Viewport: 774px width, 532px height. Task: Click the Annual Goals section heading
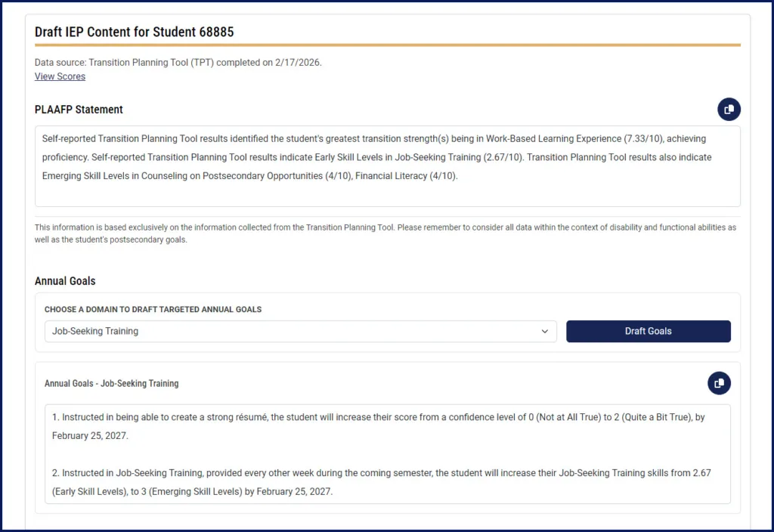[65, 281]
